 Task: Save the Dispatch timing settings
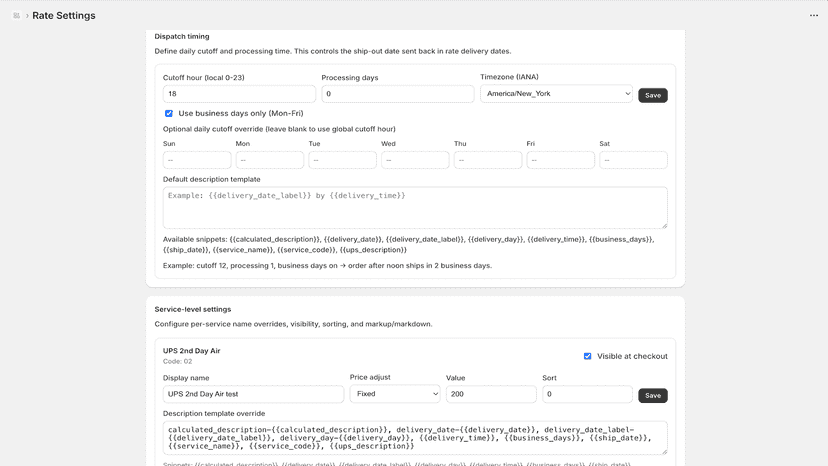click(653, 95)
